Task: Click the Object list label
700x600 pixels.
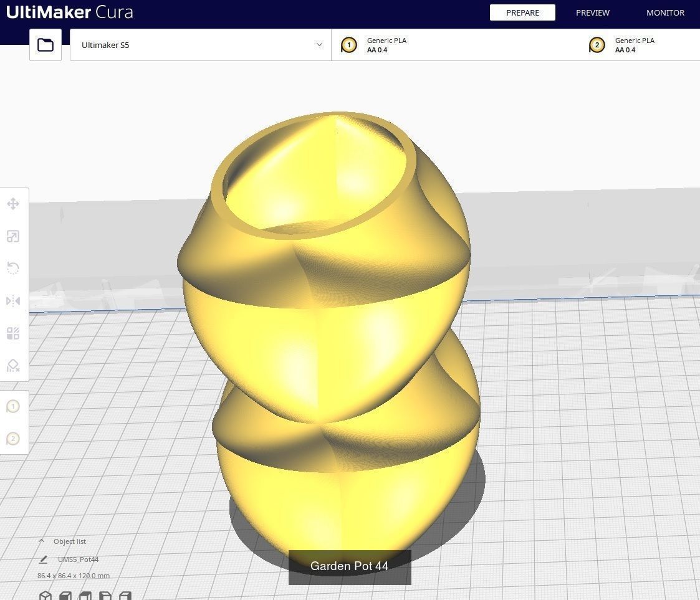Action: pyautogui.click(x=70, y=541)
